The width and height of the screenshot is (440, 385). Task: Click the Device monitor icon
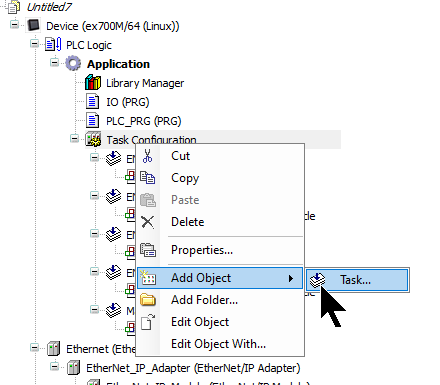pos(33,25)
